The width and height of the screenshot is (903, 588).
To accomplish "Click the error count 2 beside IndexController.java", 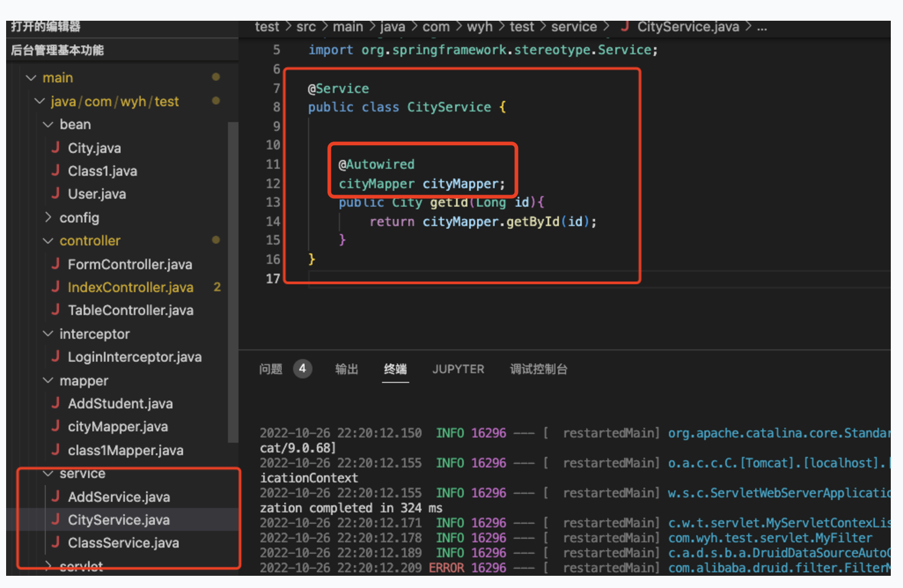I will point(217,287).
